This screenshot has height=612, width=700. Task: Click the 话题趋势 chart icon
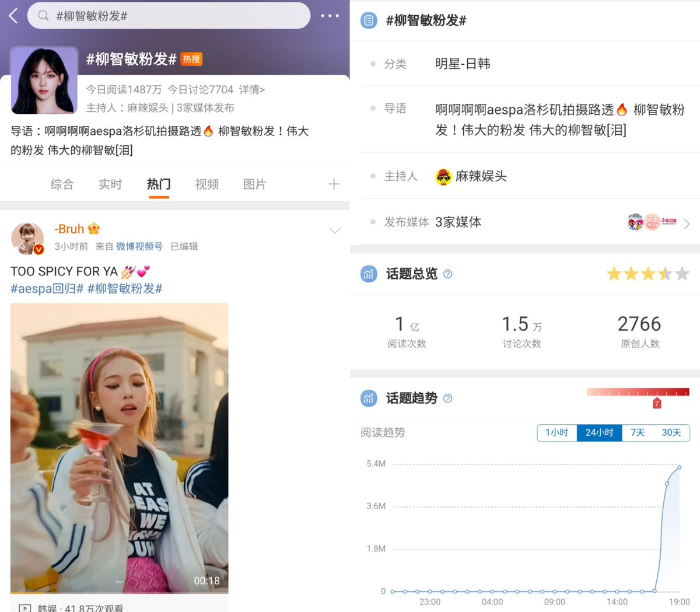point(369,398)
